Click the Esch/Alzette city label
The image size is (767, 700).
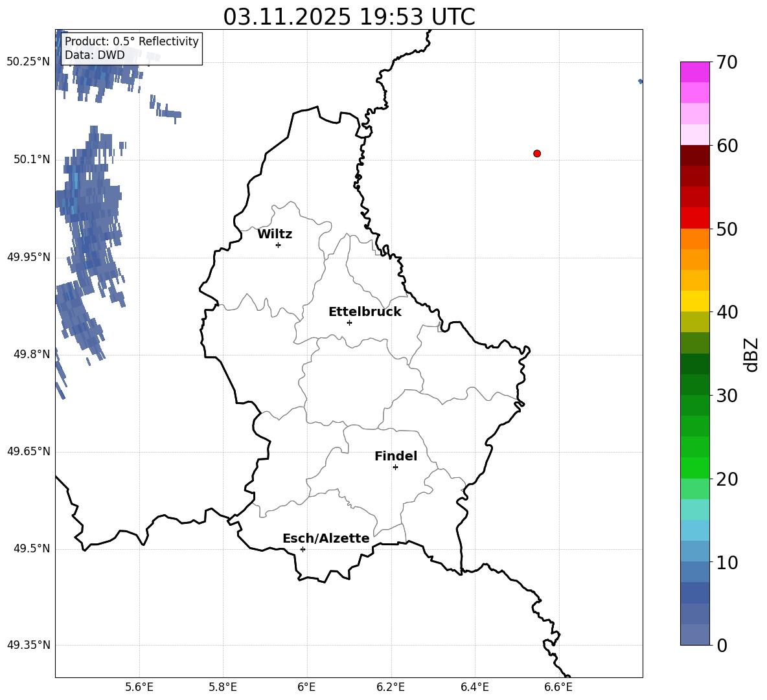point(326,539)
